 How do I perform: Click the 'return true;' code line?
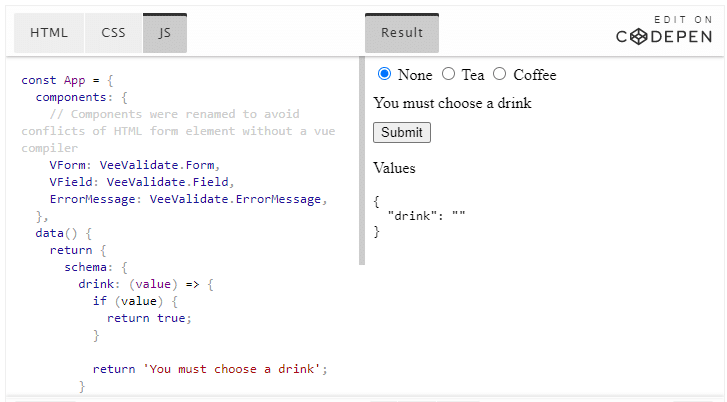click(x=149, y=318)
